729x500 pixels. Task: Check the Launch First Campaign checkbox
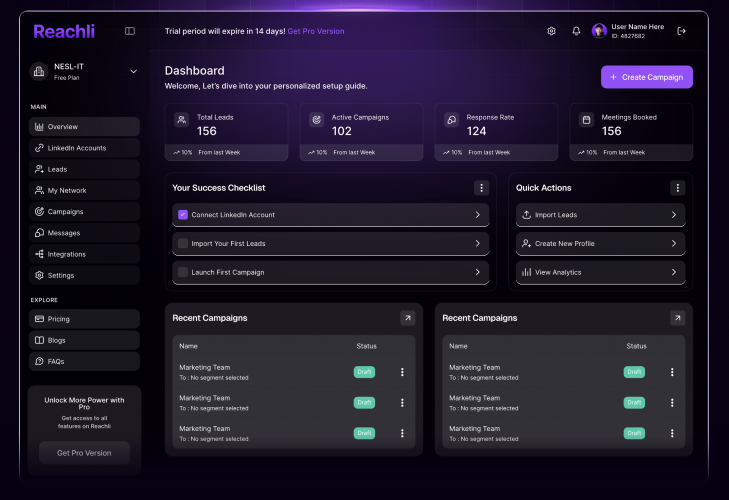coord(183,273)
